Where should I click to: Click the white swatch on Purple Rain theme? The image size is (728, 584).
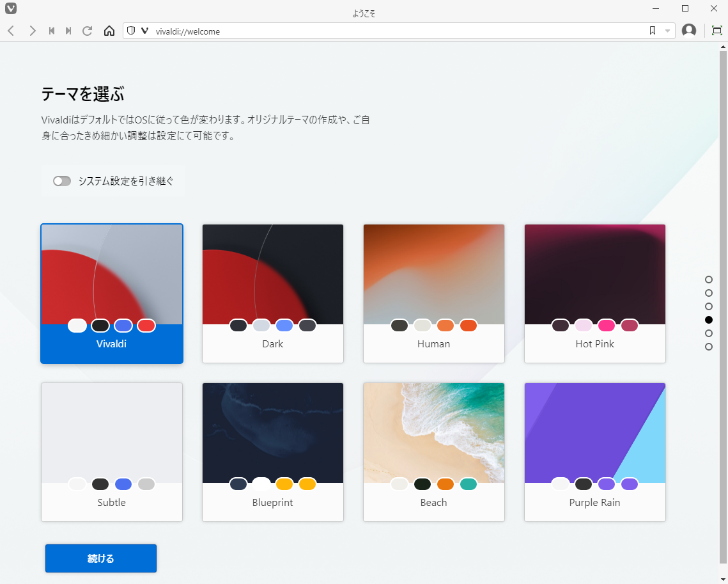[x=561, y=484]
